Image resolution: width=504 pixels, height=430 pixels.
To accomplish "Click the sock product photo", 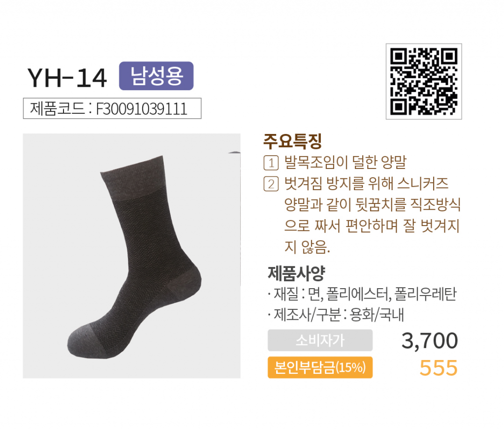I will (x=132, y=256).
